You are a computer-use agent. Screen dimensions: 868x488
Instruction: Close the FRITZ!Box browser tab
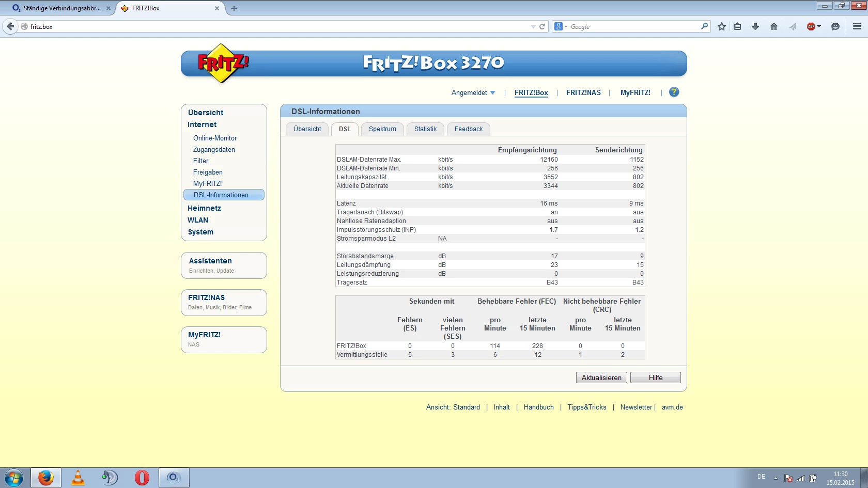pos(217,8)
